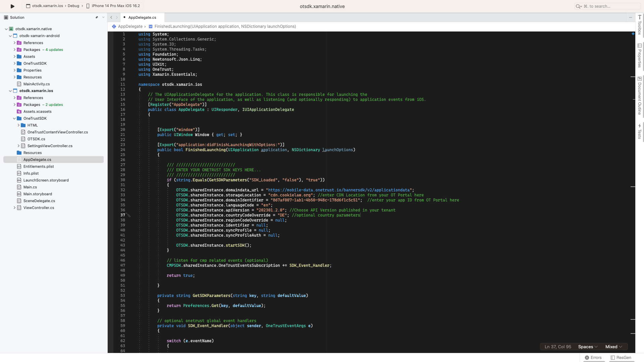The height and width of the screenshot is (362, 644).
Task: Click the ResGen status bar button
Action: pos(624,356)
